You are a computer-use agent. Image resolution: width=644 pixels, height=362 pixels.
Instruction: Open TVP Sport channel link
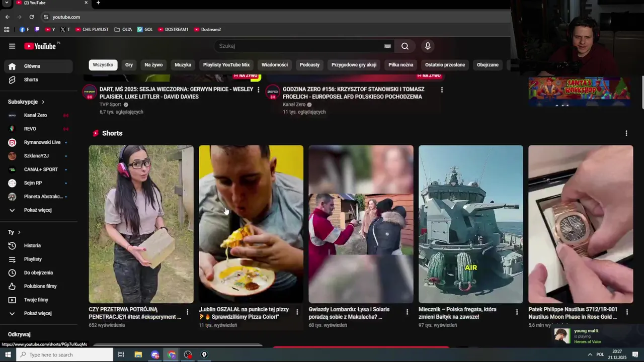(x=110, y=105)
